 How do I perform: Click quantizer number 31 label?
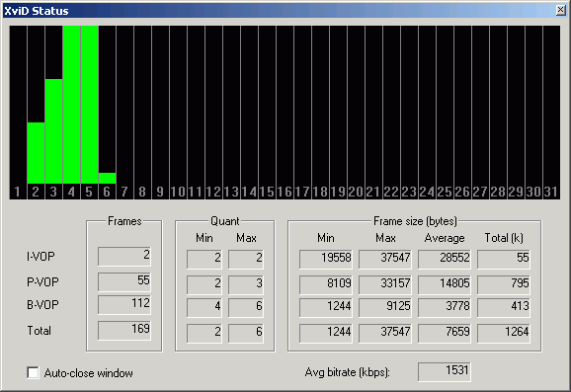(551, 192)
